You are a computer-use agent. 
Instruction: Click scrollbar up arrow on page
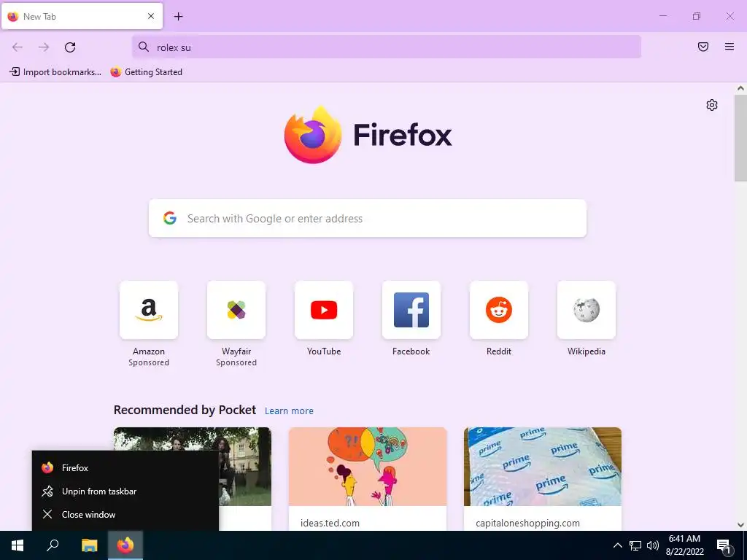point(740,88)
